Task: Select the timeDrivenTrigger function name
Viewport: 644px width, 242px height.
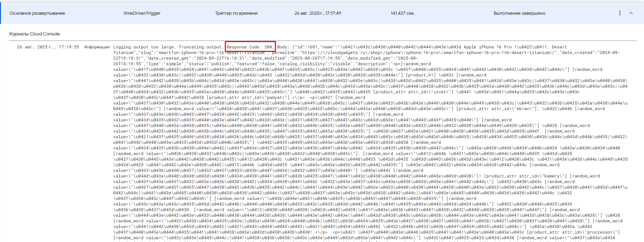Action: coord(142,13)
